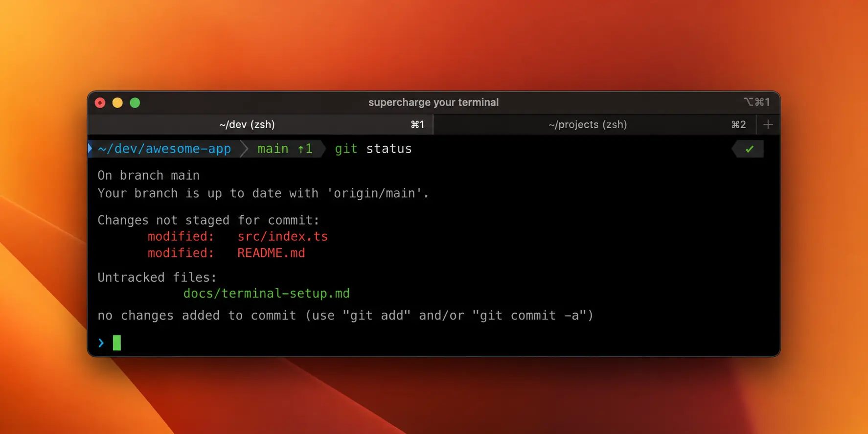Minimize the terminal with the yellow button
The image size is (868, 434).
pos(117,103)
